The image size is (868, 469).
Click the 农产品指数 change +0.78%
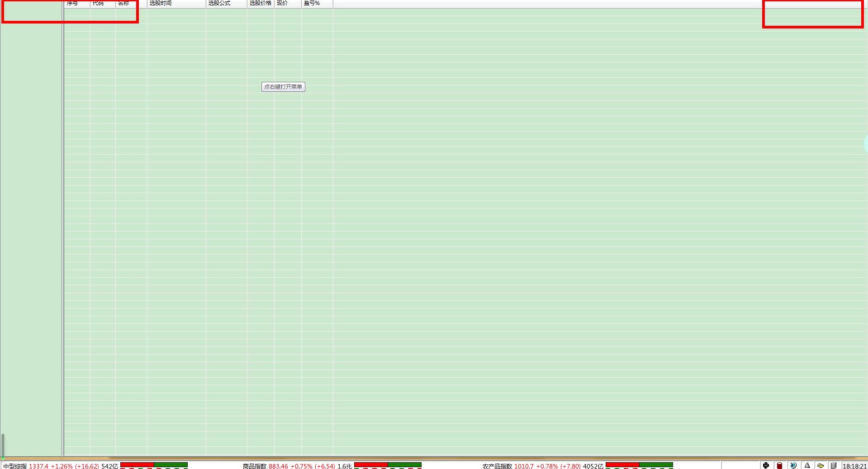click(x=547, y=466)
